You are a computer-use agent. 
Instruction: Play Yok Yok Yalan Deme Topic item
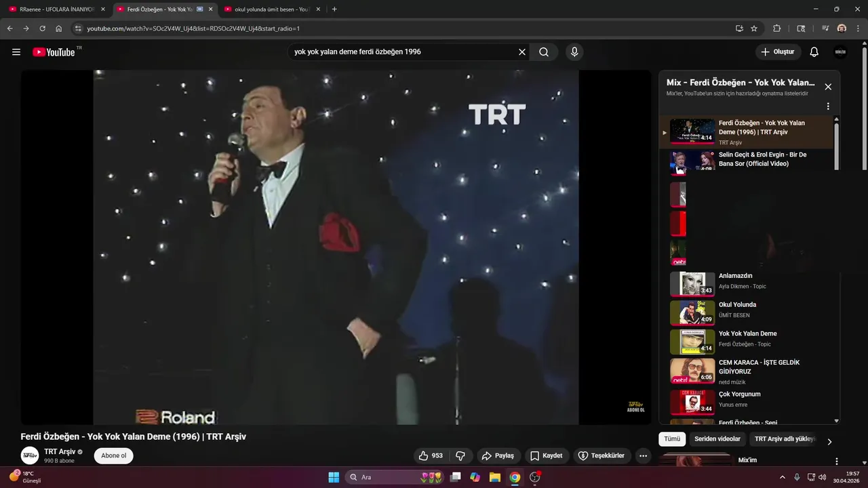point(746,342)
